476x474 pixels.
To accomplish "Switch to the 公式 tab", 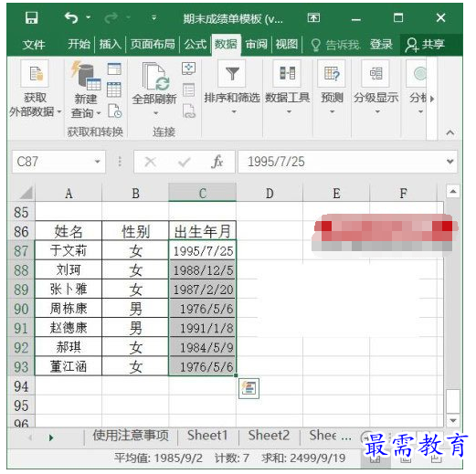I will [196, 44].
